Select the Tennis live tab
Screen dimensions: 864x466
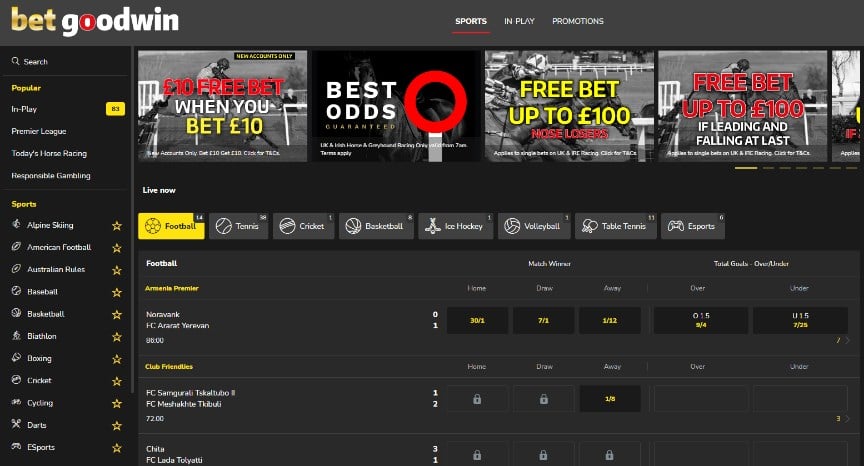[x=239, y=226]
